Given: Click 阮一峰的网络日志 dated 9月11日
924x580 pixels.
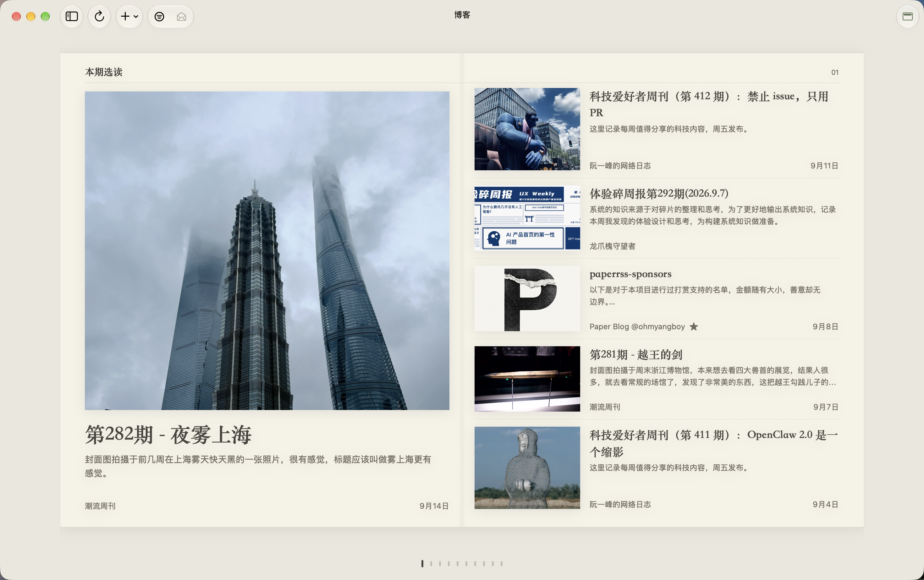Looking at the screenshot, I should (x=620, y=166).
